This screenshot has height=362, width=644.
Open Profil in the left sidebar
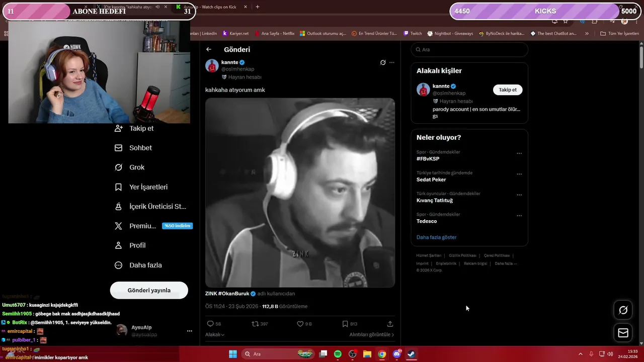[x=130, y=245]
